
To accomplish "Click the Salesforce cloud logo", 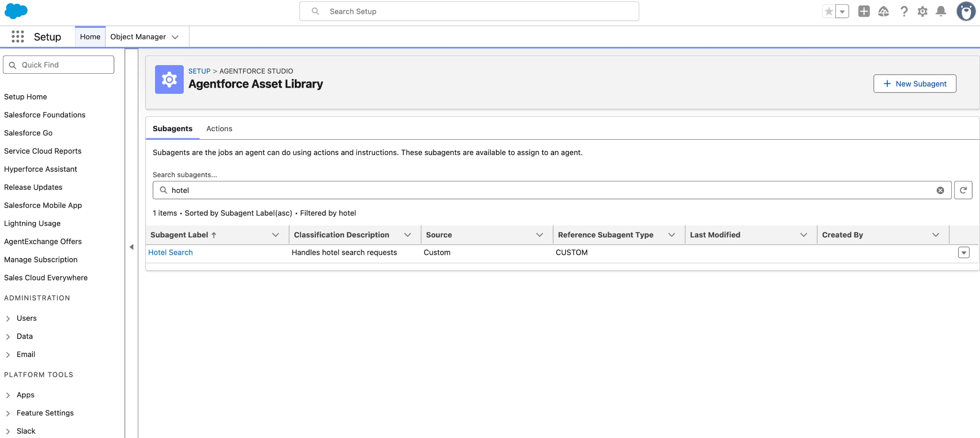I will 16,11.
